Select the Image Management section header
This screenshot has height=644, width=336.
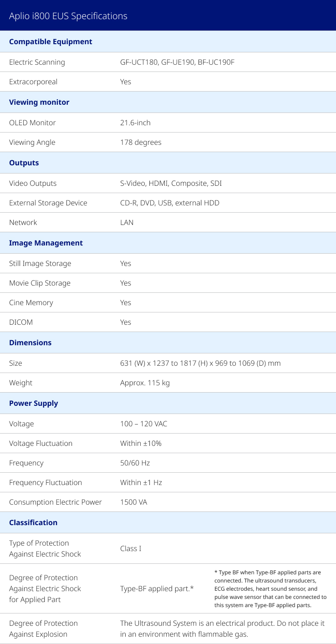[46, 243]
